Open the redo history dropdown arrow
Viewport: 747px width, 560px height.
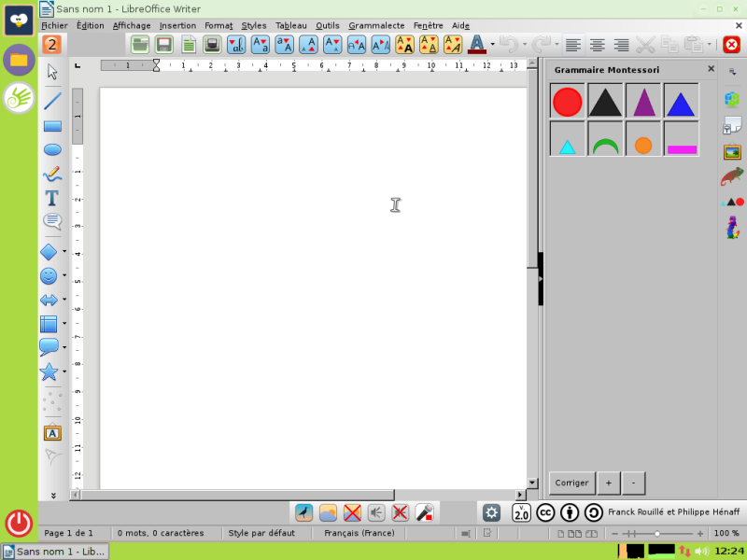(557, 45)
